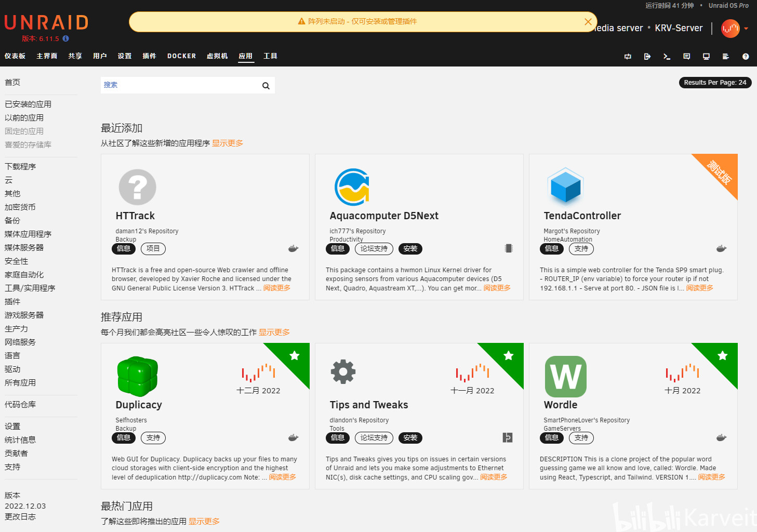Open the Results Per Page selector
757x532 pixels.
pyautogui.click(x=715, y=83)
